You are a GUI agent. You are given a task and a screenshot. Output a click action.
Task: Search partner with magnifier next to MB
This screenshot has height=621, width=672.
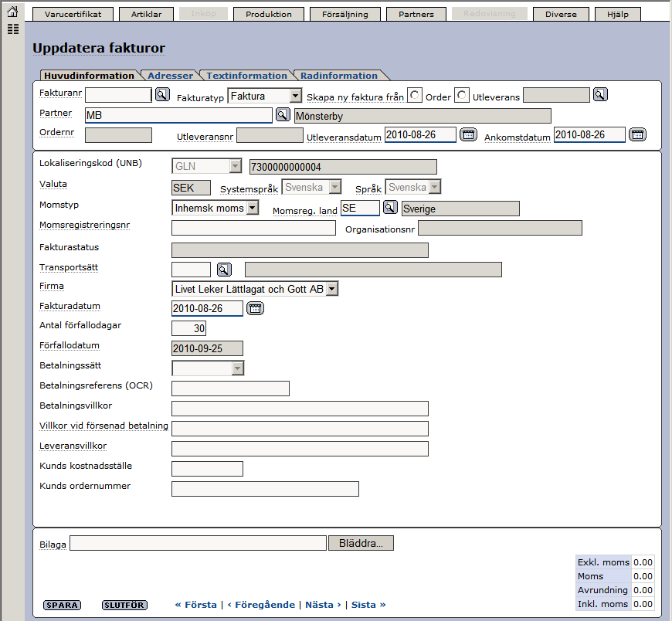[283, 114]
